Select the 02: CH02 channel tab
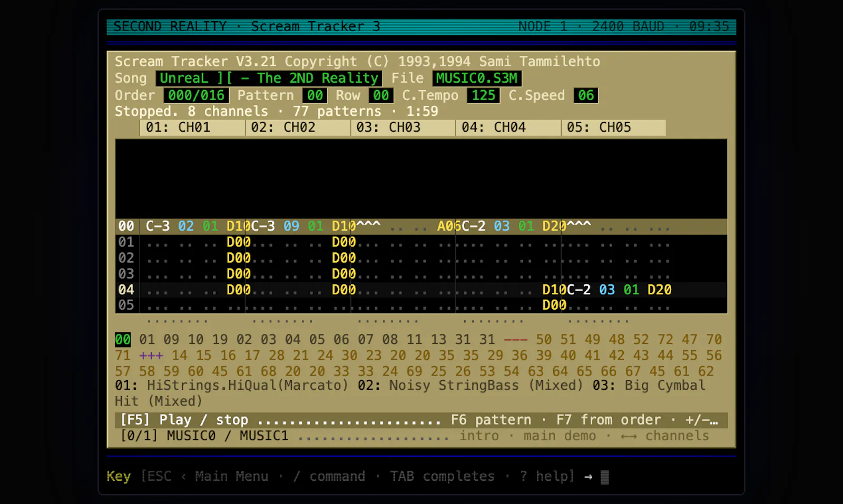Image resolution: width=843 pixels, height=504 pixels. pyautogui.click(x=298, y=127)
